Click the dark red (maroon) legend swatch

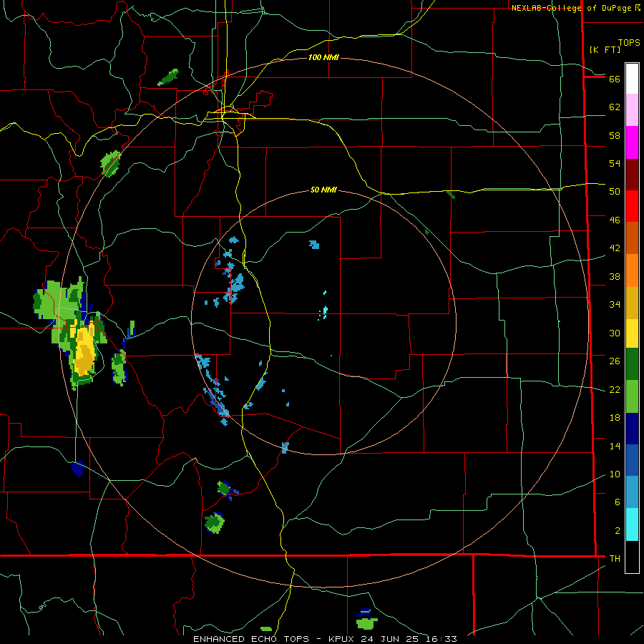[632, 175]
